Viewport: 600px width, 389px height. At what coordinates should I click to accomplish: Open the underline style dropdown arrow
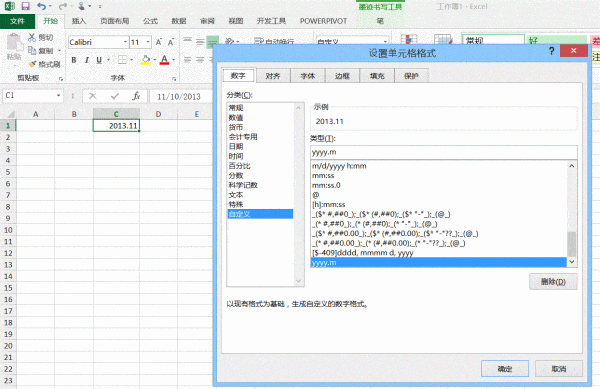coord(108,60)
